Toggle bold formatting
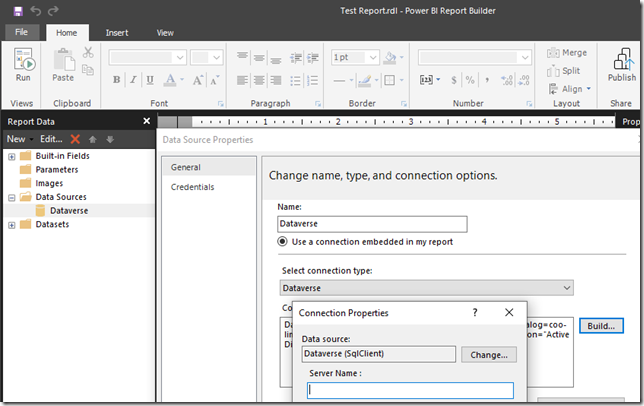 [117, 80]
